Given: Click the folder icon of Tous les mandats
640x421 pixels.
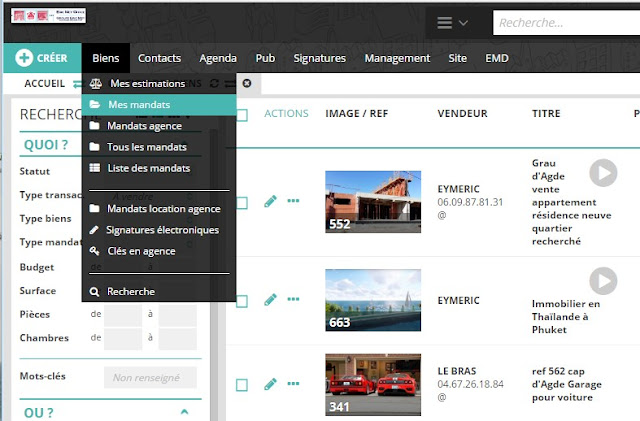Looking at the screenshot, I should [x=94, y=147].
